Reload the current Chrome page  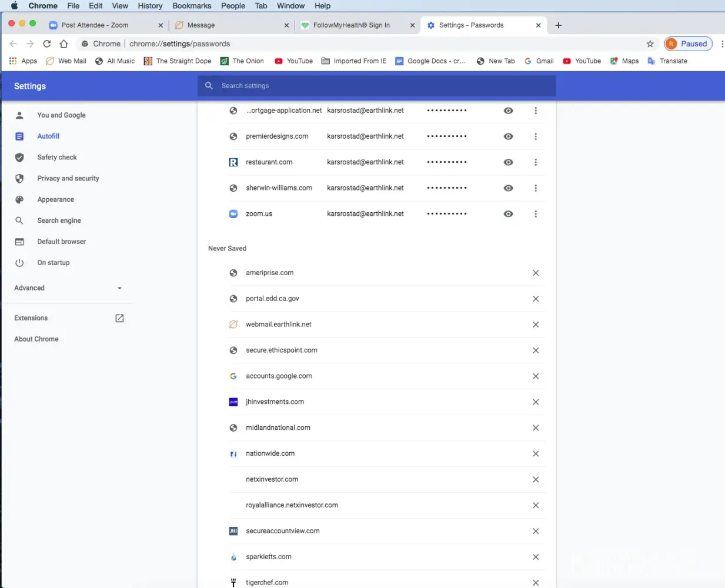47,44
